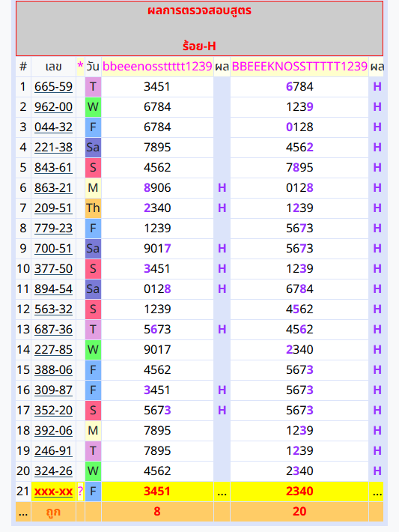Click the Th day cell in row 7
This screenshot has height=532, width=399.
point(93,208)
